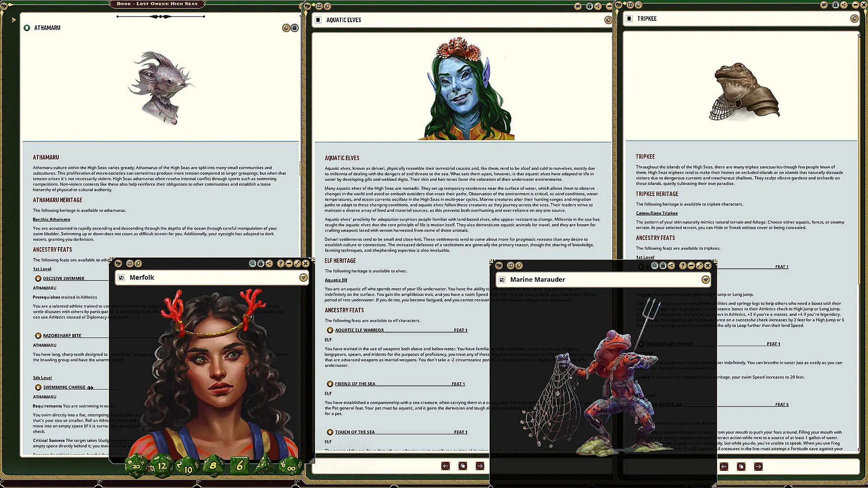Click the Camouflage Tripkee heritage text
The height and width of the screenshot is (488, 868).
click(657, 213)
